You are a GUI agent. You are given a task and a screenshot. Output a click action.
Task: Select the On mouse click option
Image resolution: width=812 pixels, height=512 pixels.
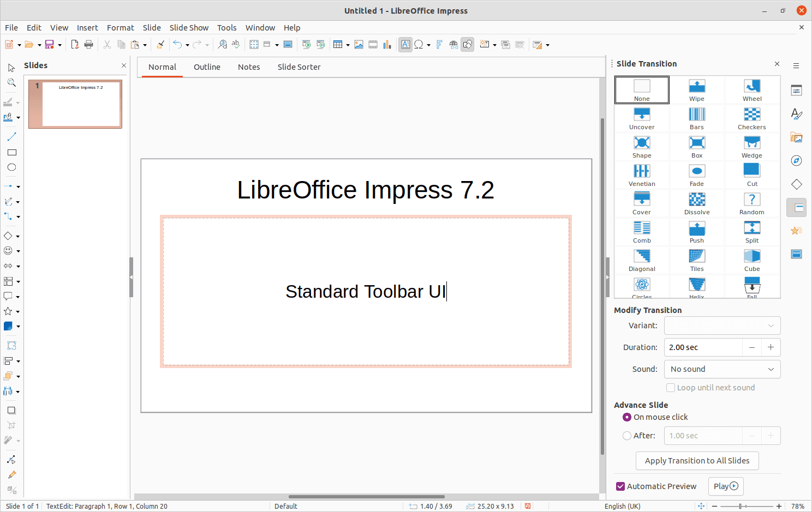(627, 417)
